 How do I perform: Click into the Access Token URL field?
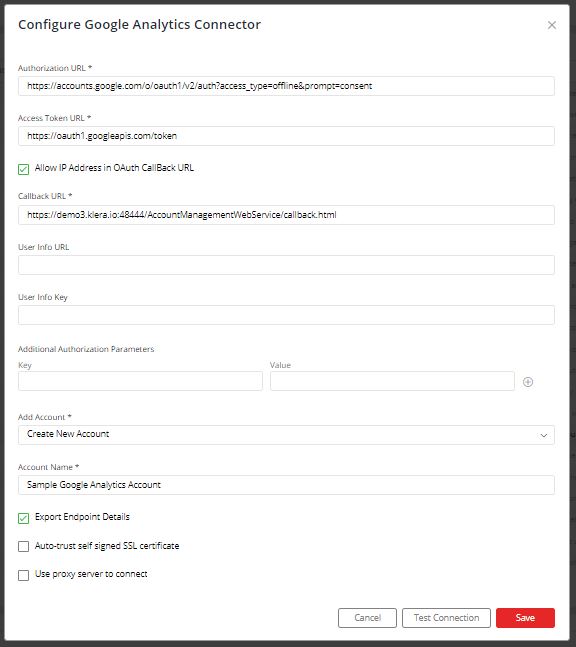pos(286,136)
